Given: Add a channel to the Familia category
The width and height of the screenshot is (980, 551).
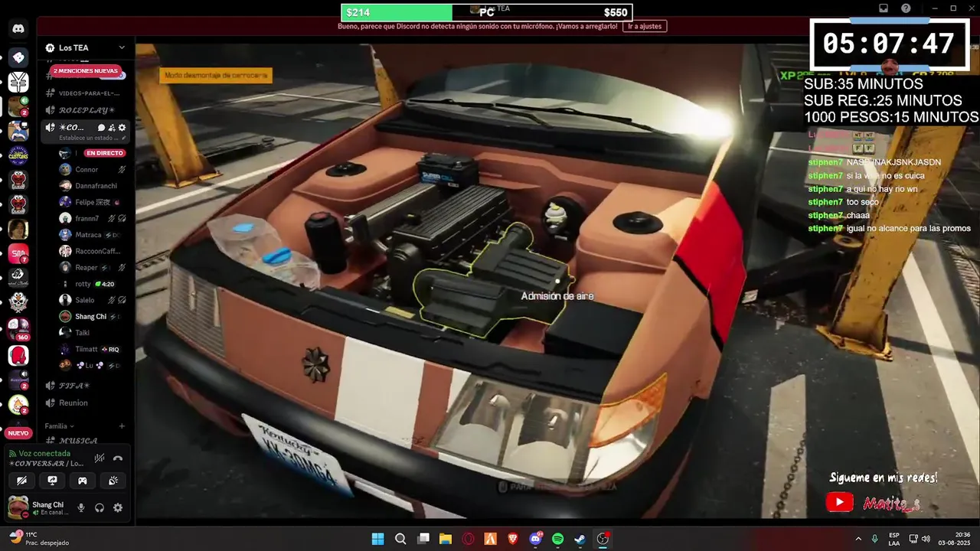Looking at the screenshot, I should 122,425.
